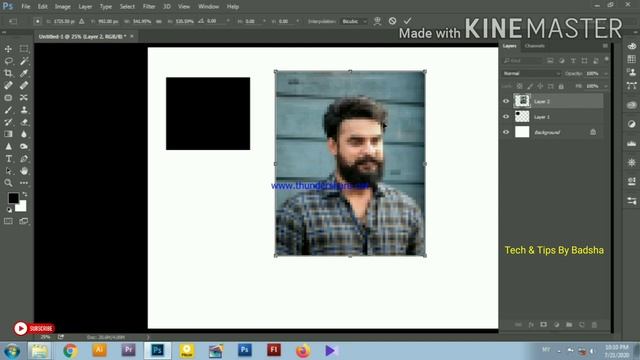The image size is (640, 360).
Task: Create a new layer
Action: pos(582,325)
